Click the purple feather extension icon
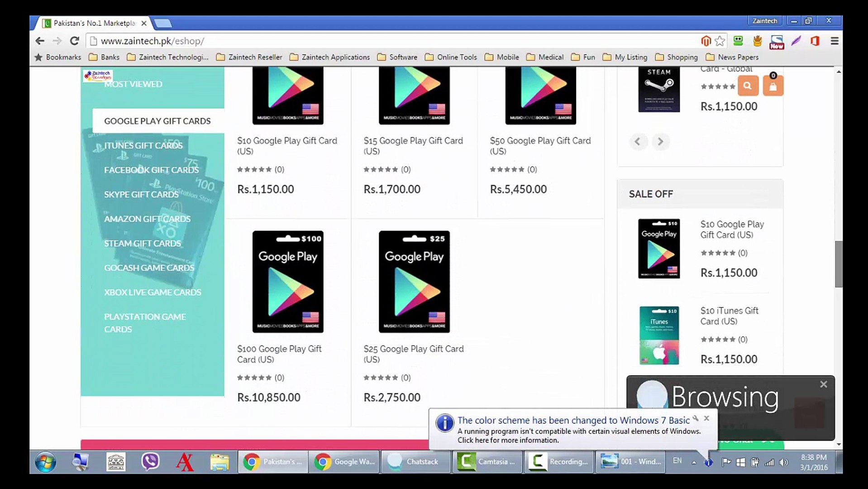This screenshot has width=868, height=489. (x=796, y=41)
